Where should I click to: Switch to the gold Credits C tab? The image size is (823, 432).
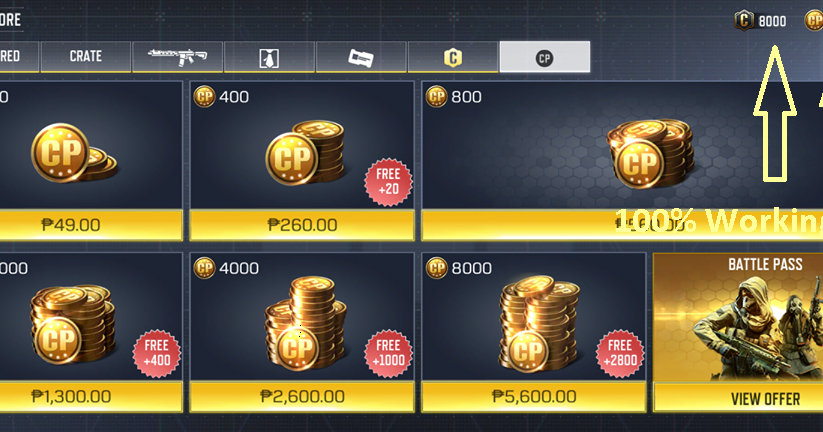pos(452,57)
